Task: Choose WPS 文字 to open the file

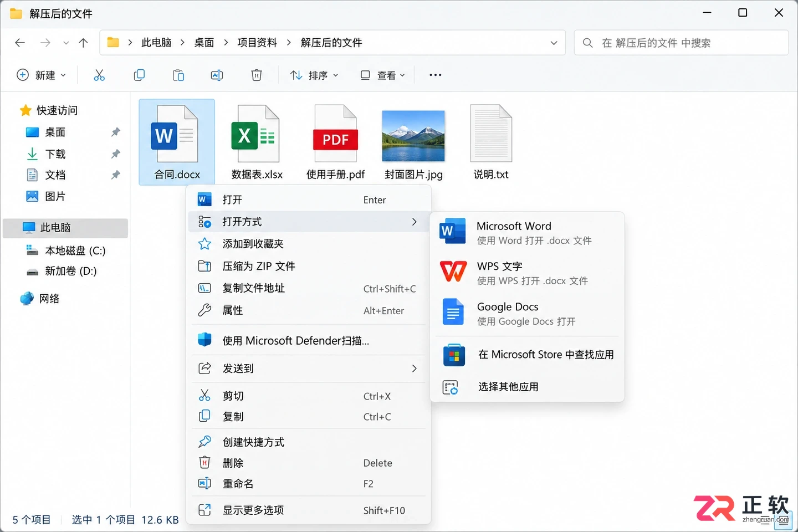Action: [527, 273]
